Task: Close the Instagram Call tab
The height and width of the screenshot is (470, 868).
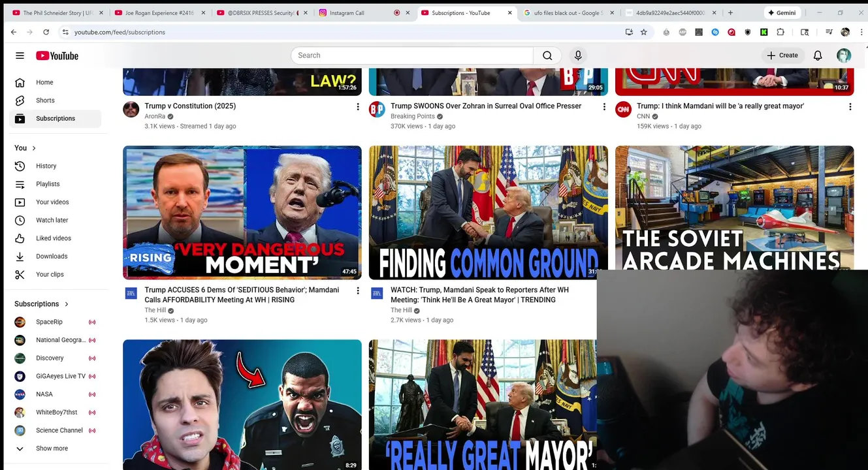Action: pos(408,12)
